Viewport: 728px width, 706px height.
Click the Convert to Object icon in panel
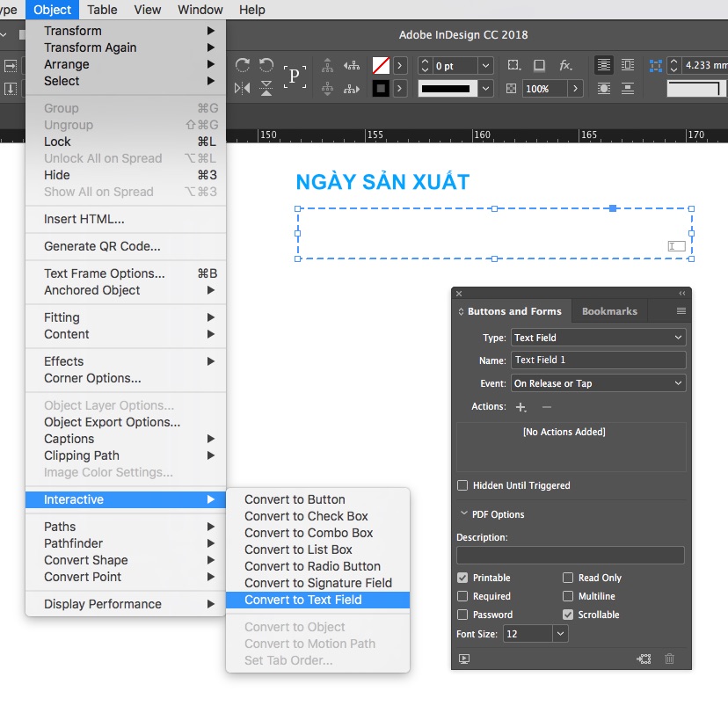coord(644,659)
